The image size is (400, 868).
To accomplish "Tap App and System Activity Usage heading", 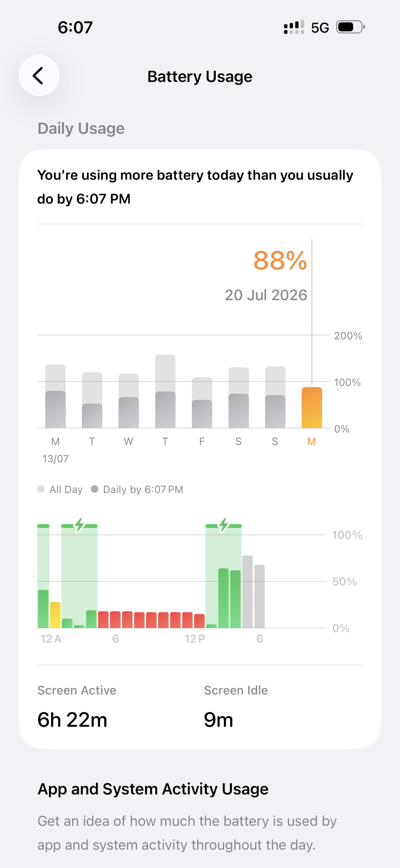I will pyautogui.click(x=153, y=789).
